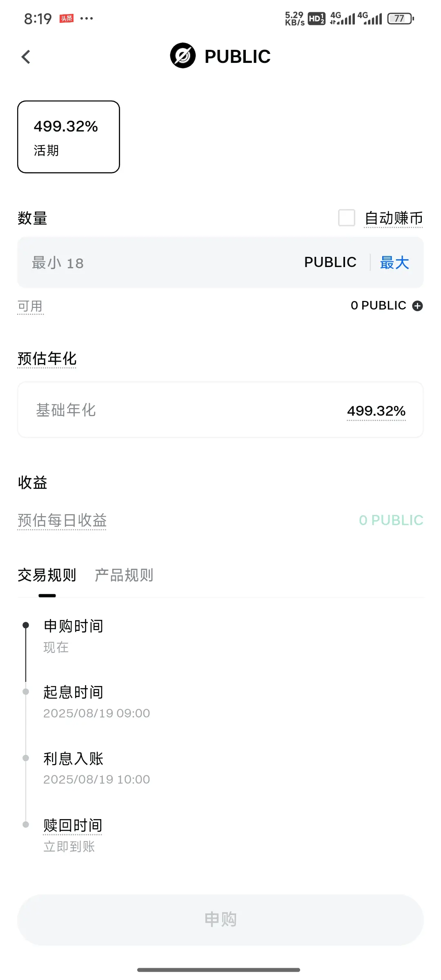Show explanation for 预估年化
The height and width of the screenshot is (980, 441).
coord(47,359)
